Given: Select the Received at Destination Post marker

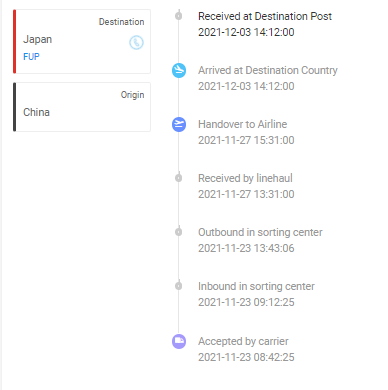Looking at the screenshot, I should pos(179,15).
